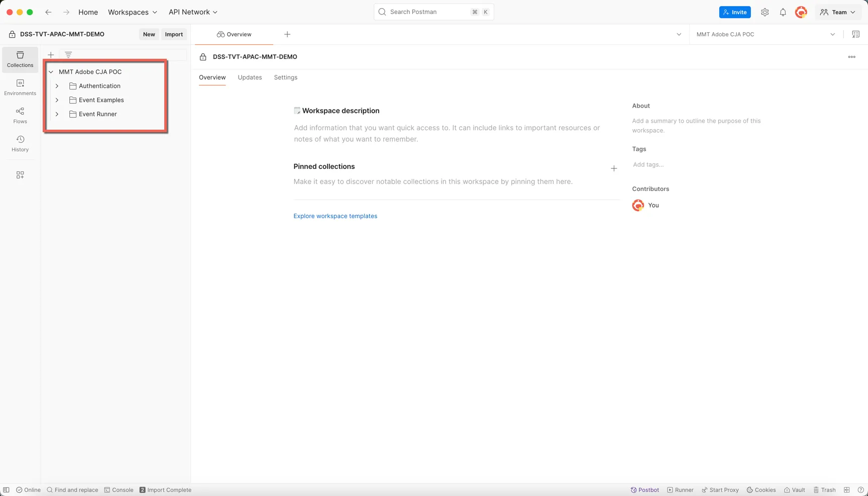Select the Overview tab in the tab bar
This screenshot has height=496, width=868.
point(234,34)
